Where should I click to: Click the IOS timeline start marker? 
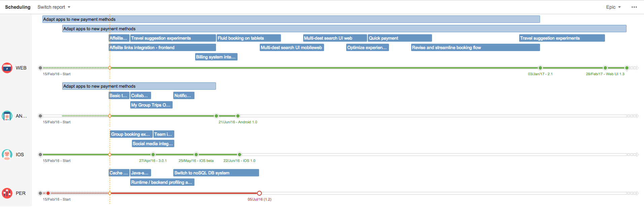point(40,155)
